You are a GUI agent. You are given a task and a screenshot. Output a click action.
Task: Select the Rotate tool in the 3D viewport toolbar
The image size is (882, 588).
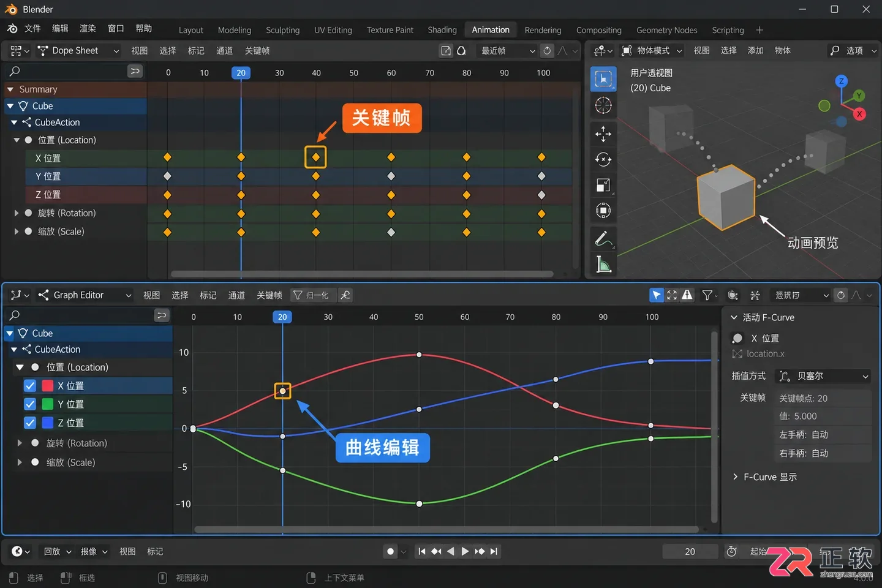603,159
